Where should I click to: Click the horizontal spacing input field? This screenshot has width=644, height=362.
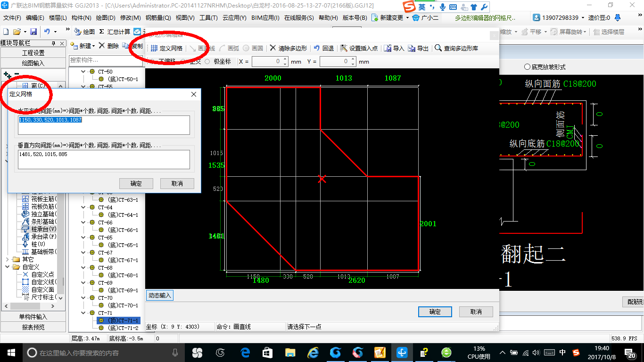click(x=104, y=125)
